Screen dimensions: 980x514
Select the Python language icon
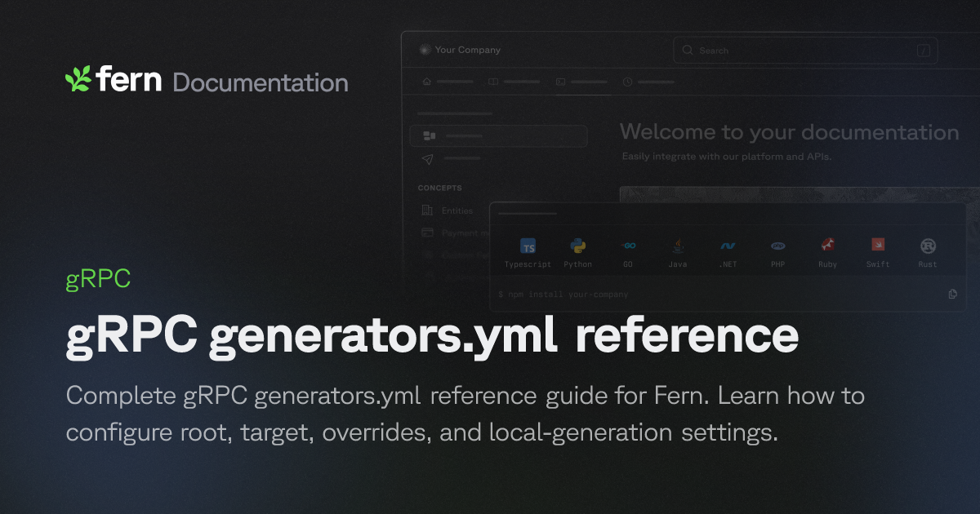[578, 246]
